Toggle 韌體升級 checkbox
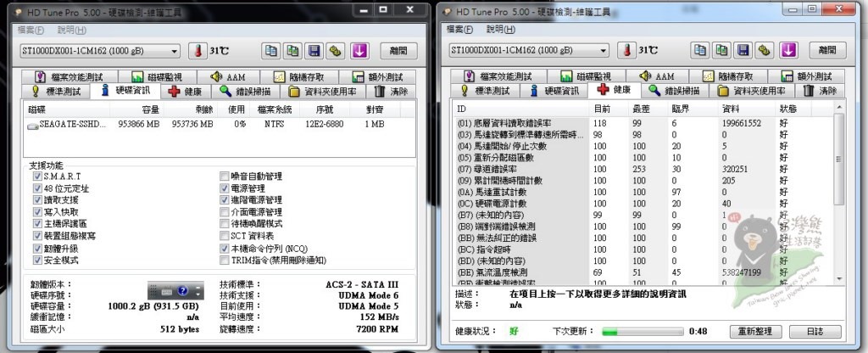868x353 pixels. tap(37, 249)
